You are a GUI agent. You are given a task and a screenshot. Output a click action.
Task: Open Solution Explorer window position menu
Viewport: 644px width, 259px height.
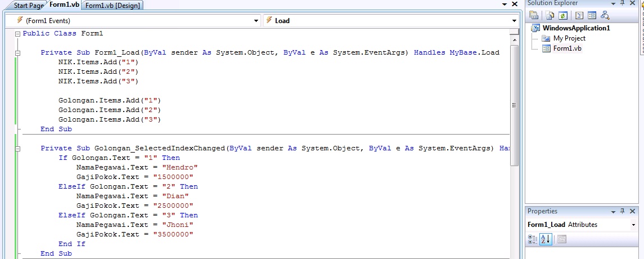click(x=613, y=3)
